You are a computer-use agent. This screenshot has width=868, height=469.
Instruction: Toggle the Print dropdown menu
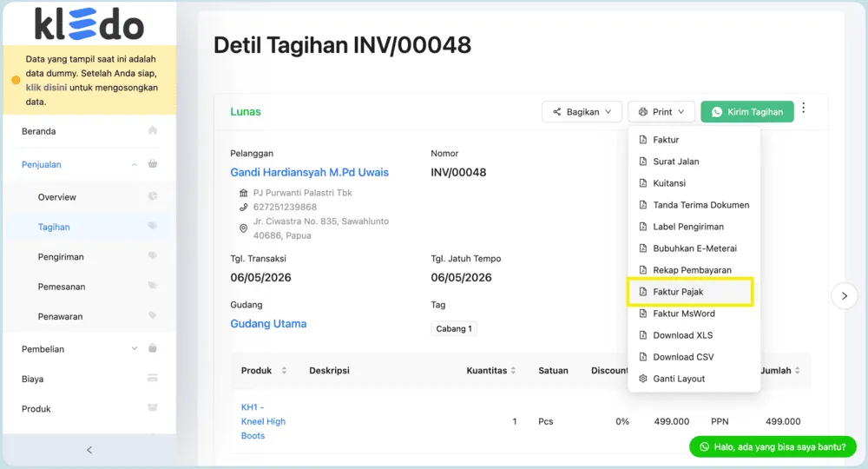tap(661, 112)
